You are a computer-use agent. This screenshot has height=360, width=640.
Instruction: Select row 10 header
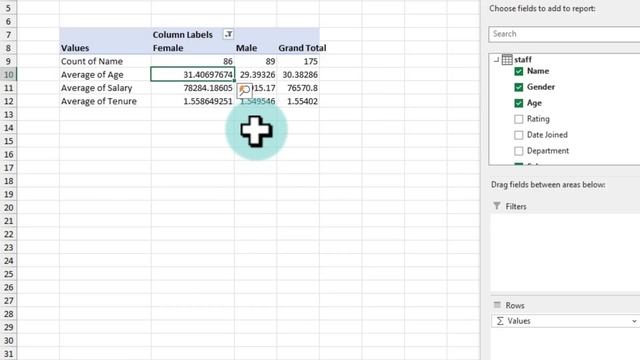click(9, 75)
